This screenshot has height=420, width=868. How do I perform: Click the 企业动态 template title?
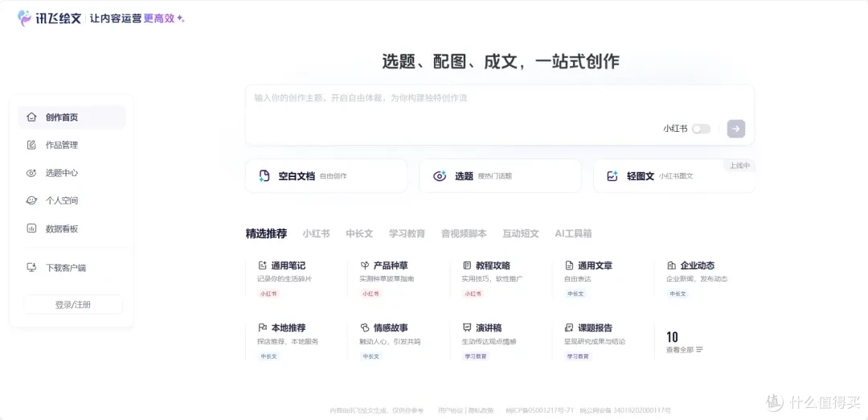click(x=698, y=266)
